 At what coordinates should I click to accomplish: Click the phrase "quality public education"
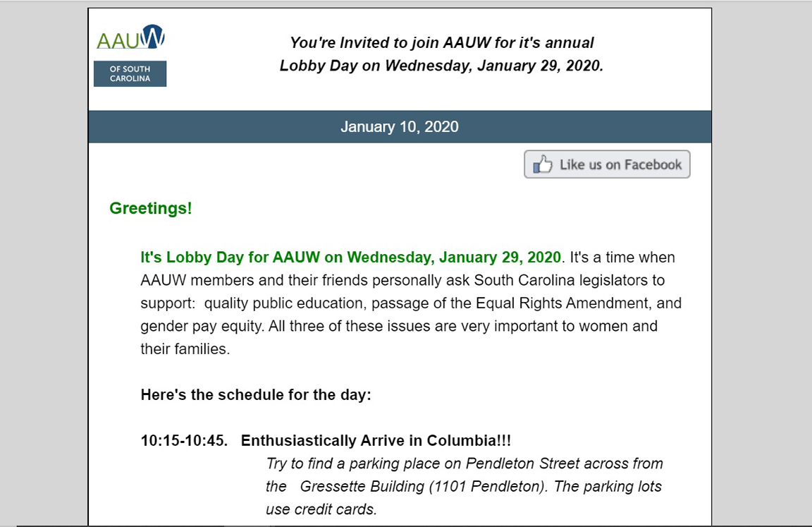(x=284, y=303)
